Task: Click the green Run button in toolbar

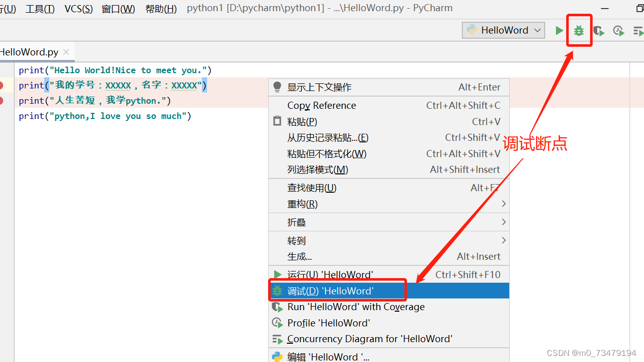Action: click(559, 31)
